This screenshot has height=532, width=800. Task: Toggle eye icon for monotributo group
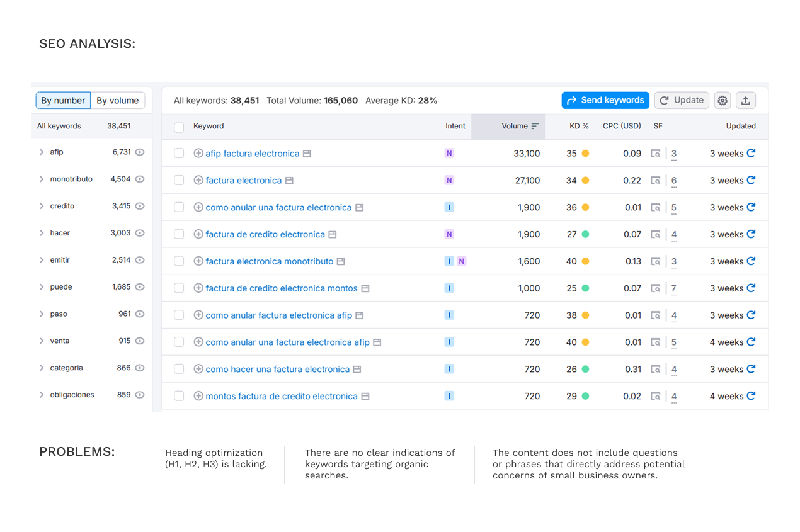(x=140, y=179)
